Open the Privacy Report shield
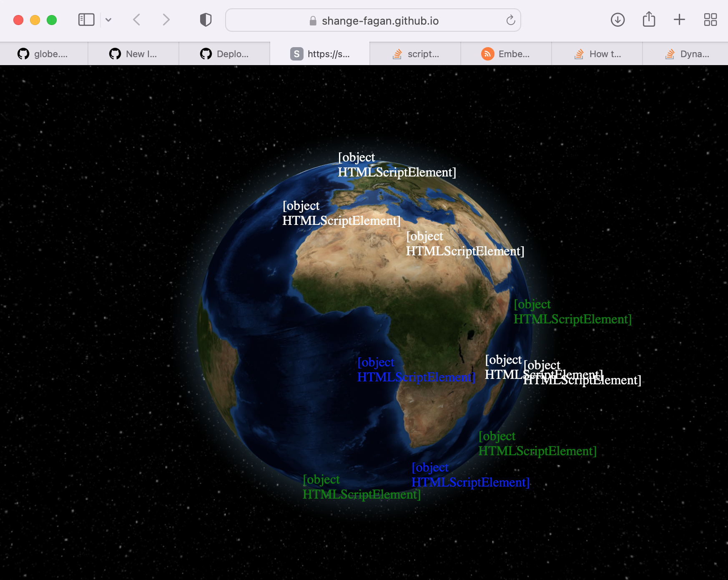Screen dimensions: 728x580 pos(205,20)
